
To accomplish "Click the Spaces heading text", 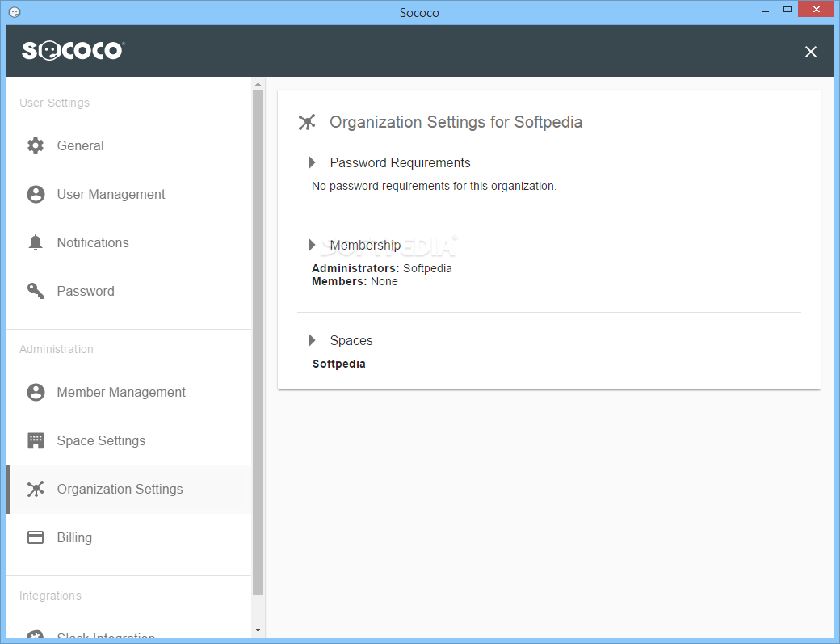I will (x=351, y=341).
